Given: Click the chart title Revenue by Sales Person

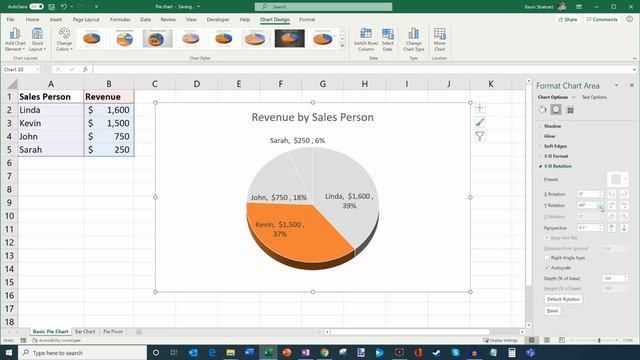Looking at the screenshot, I should [x=313, y=117].
